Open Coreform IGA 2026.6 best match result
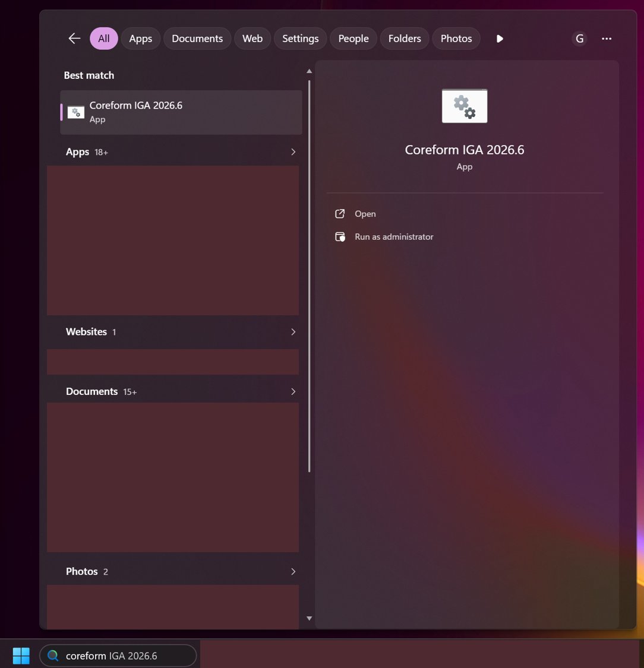Viewport: 644px width, 668px height. (x=181, y=112)
